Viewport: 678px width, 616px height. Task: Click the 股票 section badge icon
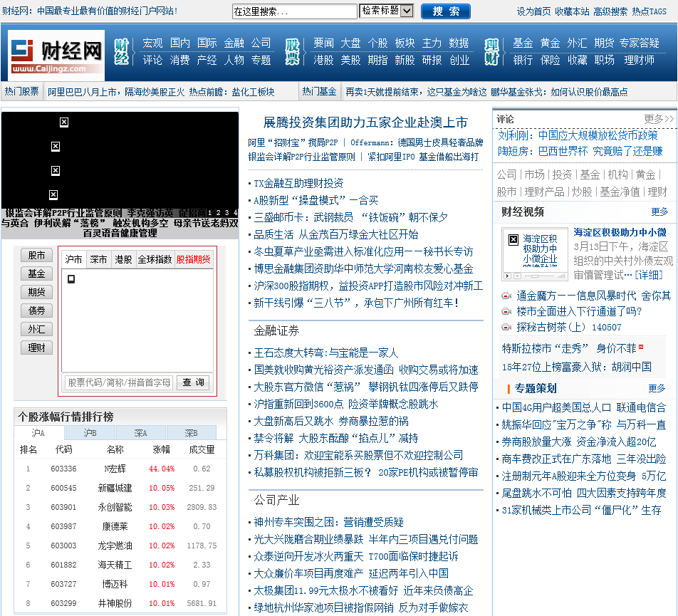[x=292, y=52]
